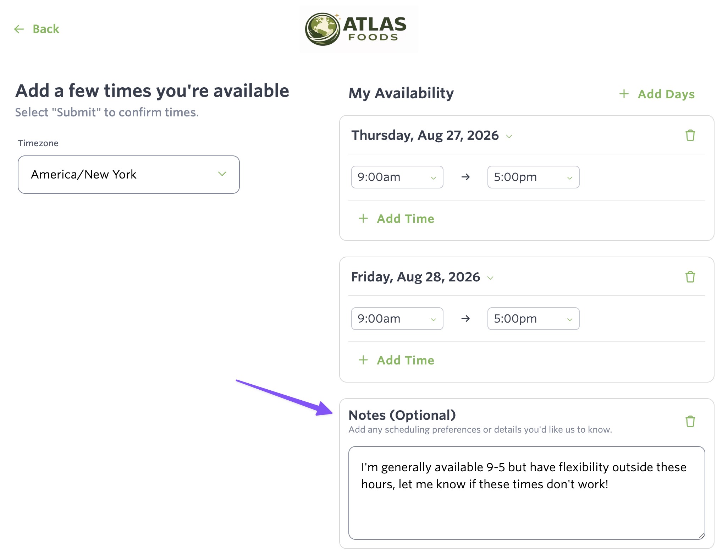Viewport: 728px width, 560px height.
Task: Open Thursday's 5:00pm end time dropdown
Action: click(533, 177)
